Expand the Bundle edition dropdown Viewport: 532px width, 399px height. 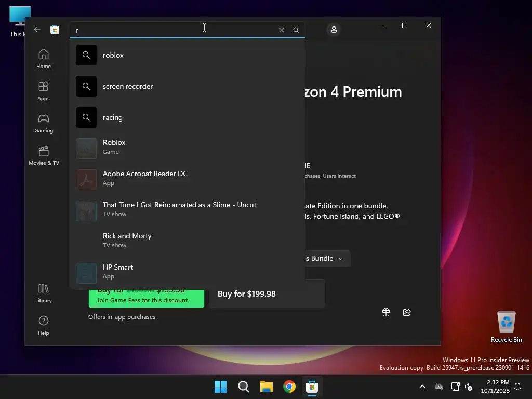click(326, 259)
